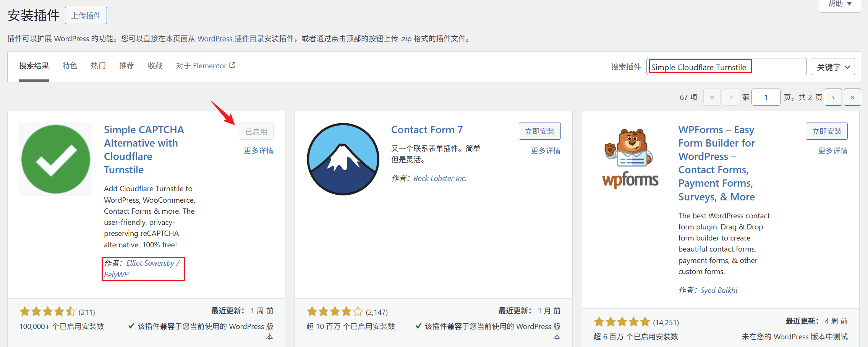Viewport: 868px width, 347px height.
Task: Click the 上传插件 button
Action: (86, 15)
